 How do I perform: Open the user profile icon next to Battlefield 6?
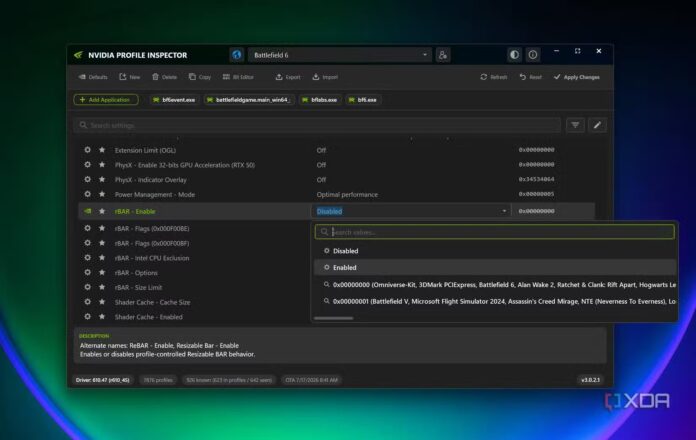443,55
